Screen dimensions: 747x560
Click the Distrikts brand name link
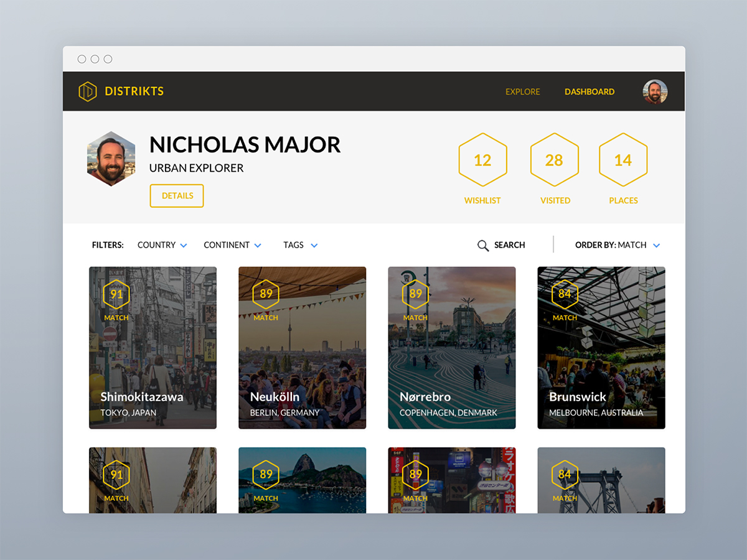pyautogui.click(x=134, y=91)
